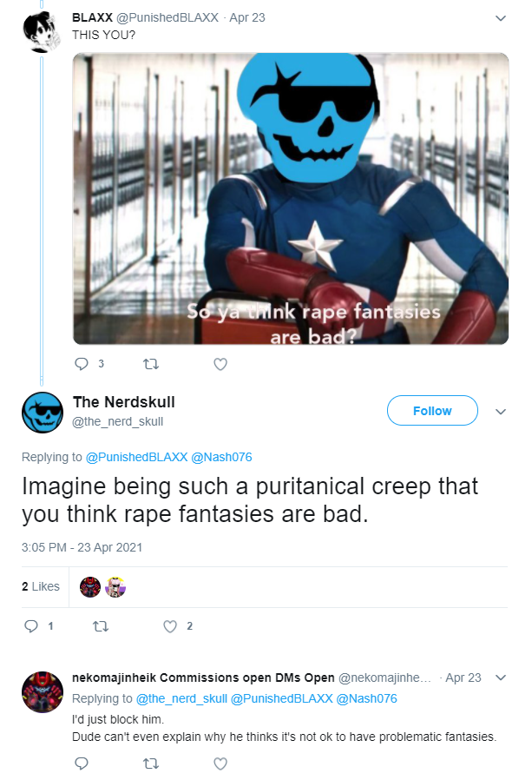Open the Captain America meme image
532x780 pixels.
291,199
